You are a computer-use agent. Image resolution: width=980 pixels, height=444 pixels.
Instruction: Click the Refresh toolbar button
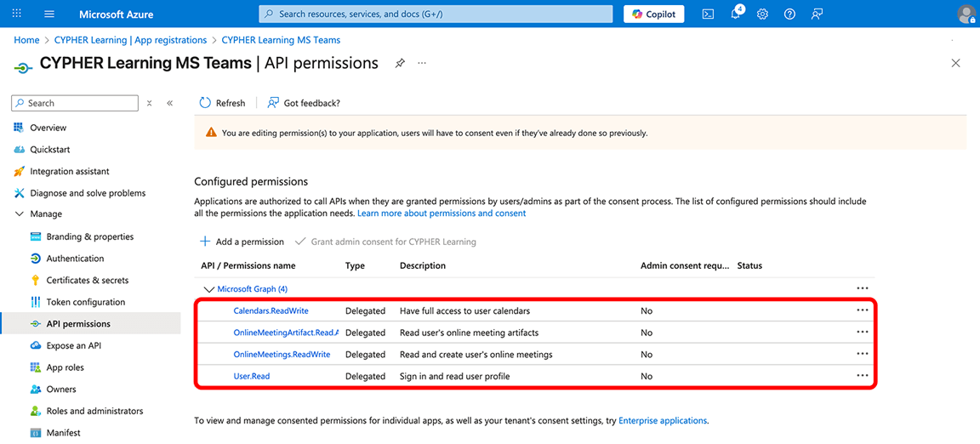[223, 103]
